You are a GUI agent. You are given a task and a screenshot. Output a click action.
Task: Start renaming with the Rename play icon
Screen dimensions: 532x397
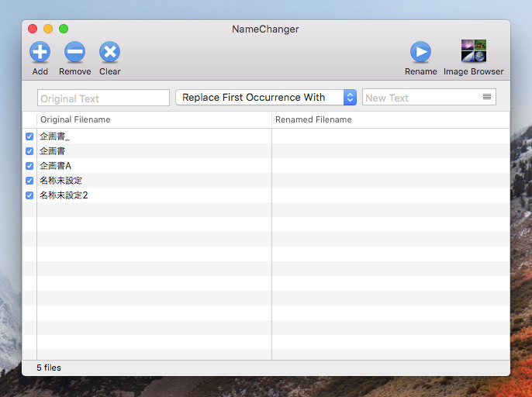(x=420, y=52)
